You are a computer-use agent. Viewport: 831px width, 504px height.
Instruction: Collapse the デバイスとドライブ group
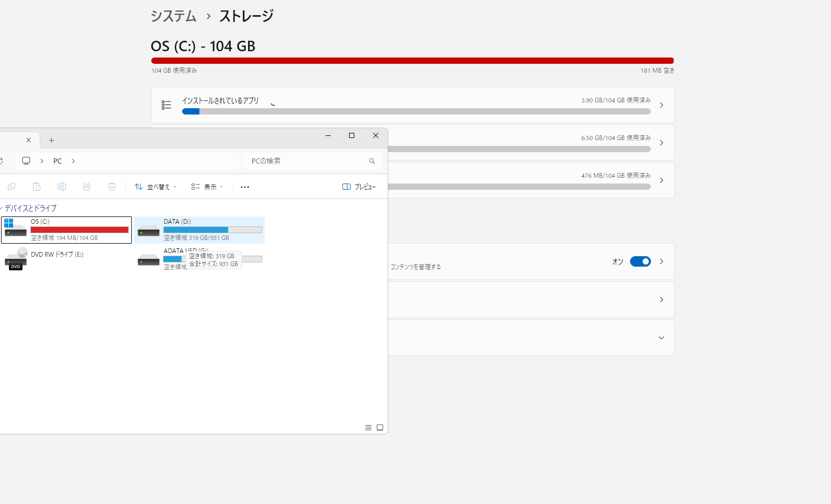[2, 208]
